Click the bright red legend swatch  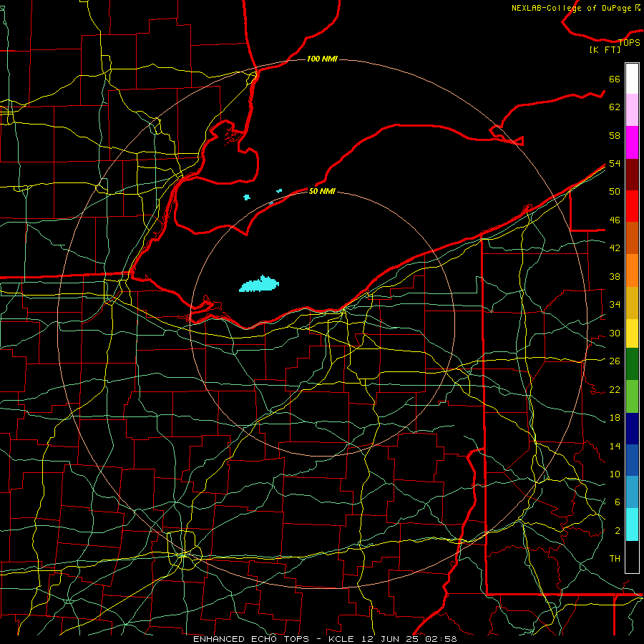coord(632,207)
